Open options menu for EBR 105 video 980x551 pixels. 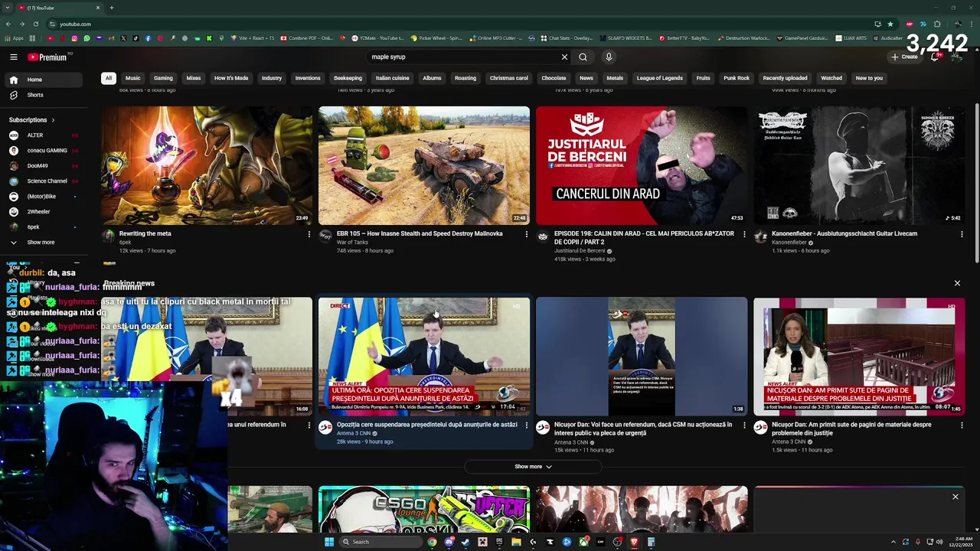(527, 234)
